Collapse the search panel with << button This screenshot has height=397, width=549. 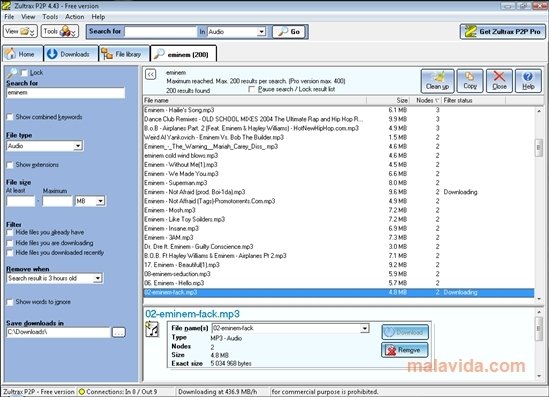pyautogui.click(x=151, y=74)
